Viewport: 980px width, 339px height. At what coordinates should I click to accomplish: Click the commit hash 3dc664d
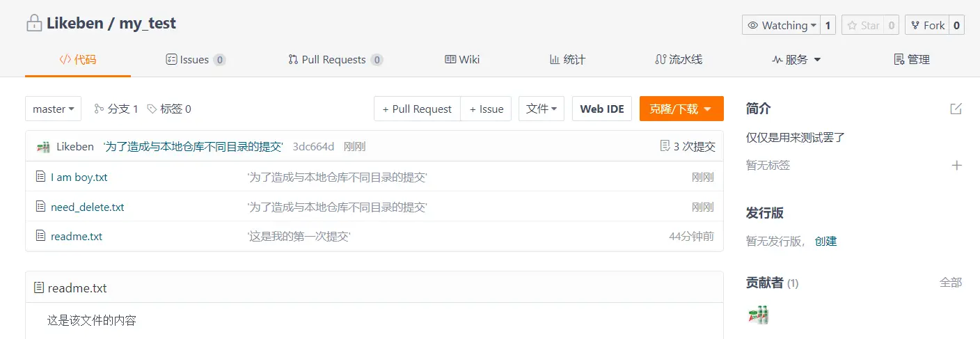pyautogui.click(x=313, y=146)
